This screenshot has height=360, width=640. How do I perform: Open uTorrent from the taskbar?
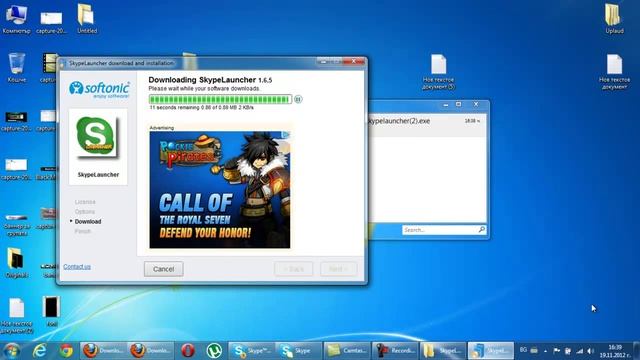(x=214, y=351)
